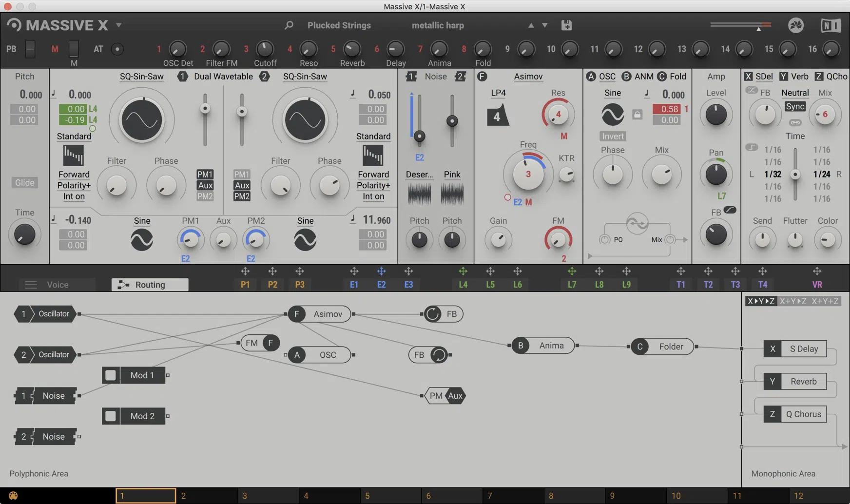Toggle the Glide button
This screenshot has width=850, height=504.
point(24,182)
